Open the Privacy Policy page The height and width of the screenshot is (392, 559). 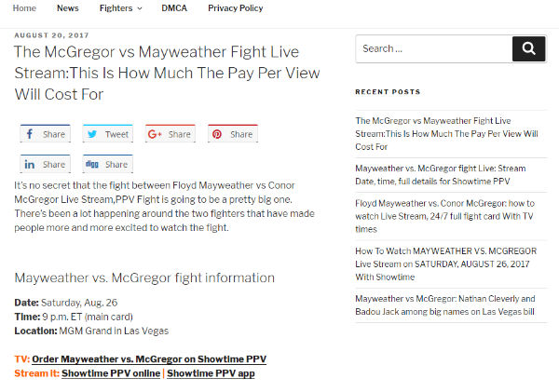point(236,8)
